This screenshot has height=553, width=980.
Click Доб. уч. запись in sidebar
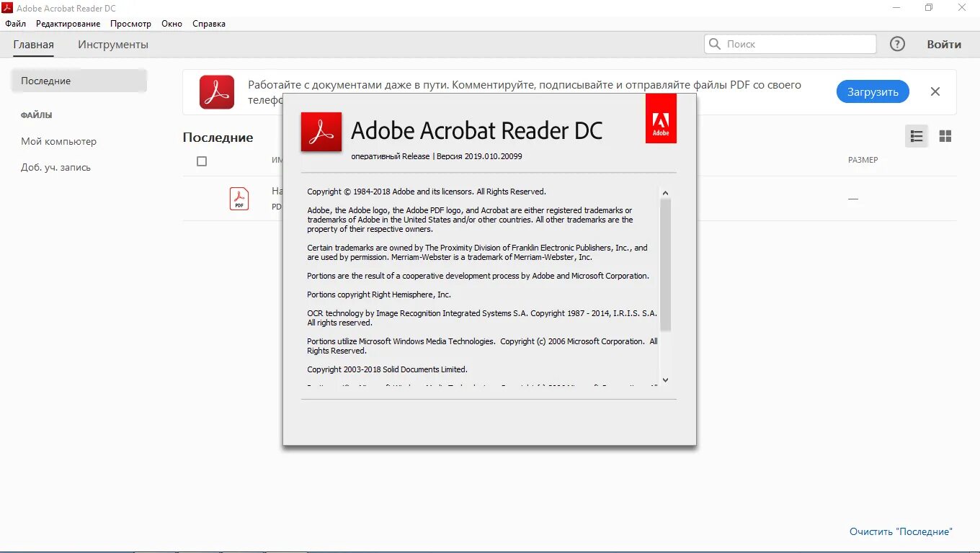(55, 167)
